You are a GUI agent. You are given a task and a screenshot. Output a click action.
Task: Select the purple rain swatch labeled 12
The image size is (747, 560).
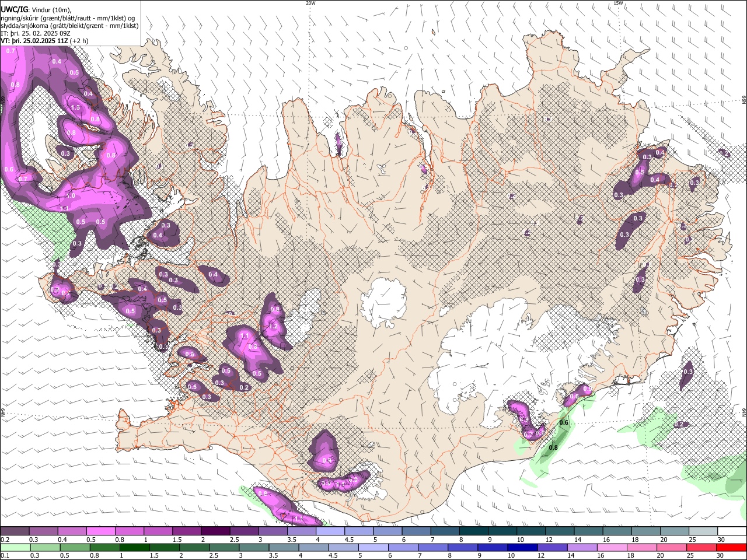[552, 547]
